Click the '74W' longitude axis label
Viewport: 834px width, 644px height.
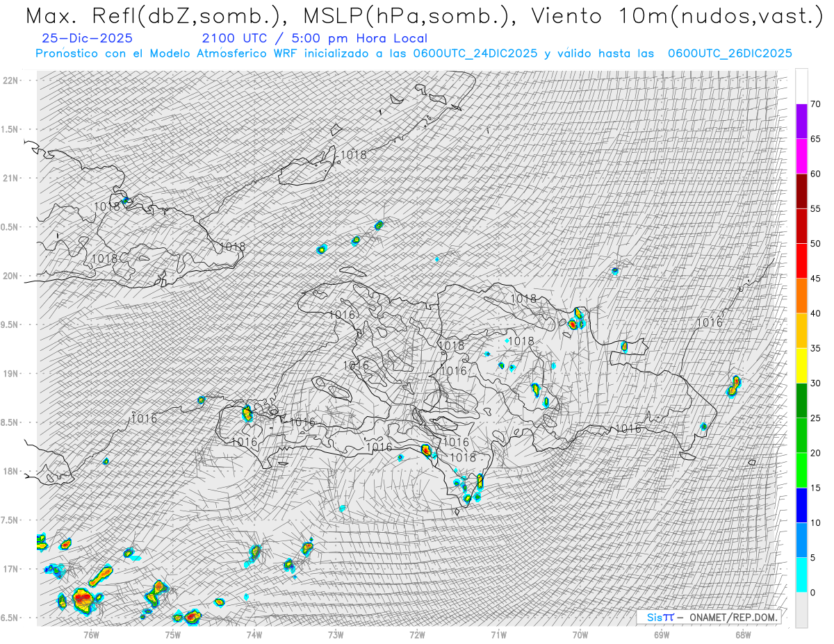[254, 634]
